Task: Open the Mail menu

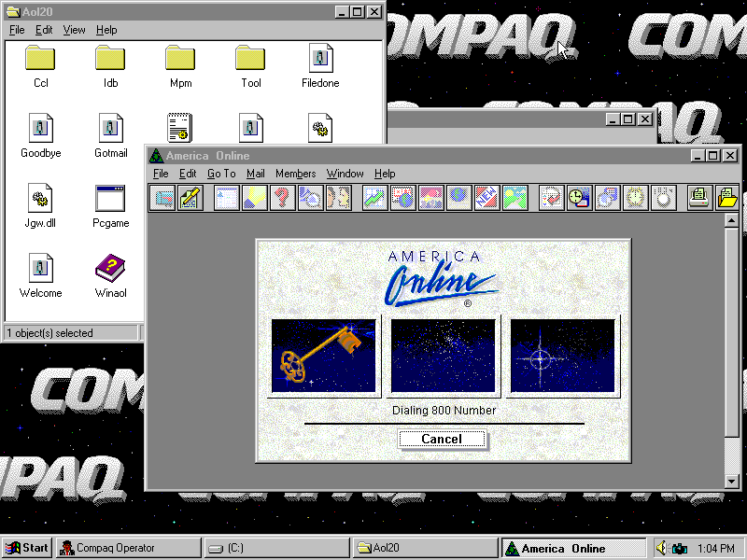Action: (255, 174)
